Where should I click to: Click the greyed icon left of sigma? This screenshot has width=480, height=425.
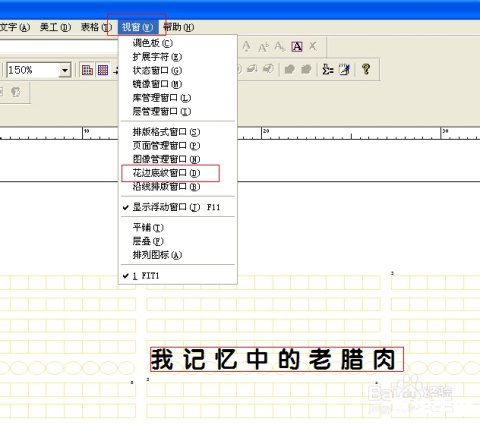pyautogui.click(x=306, y=69)
